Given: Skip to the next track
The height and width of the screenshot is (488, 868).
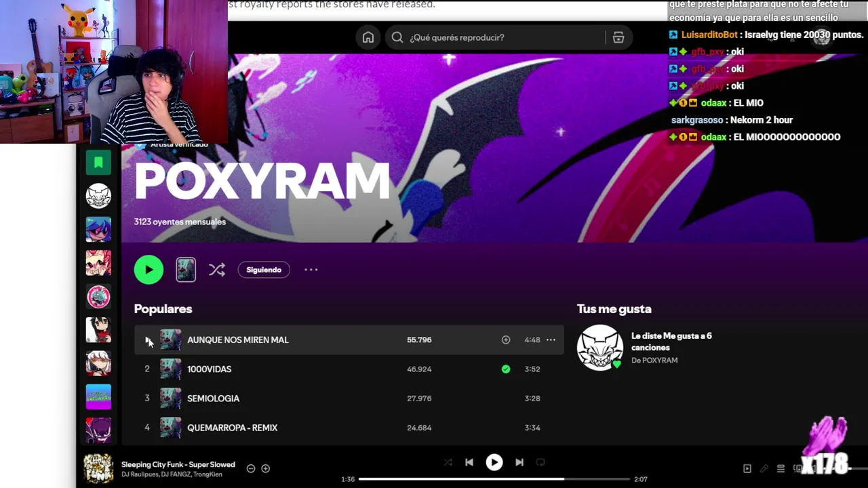Looking at the screenshot, I should (x=519, y=462).
